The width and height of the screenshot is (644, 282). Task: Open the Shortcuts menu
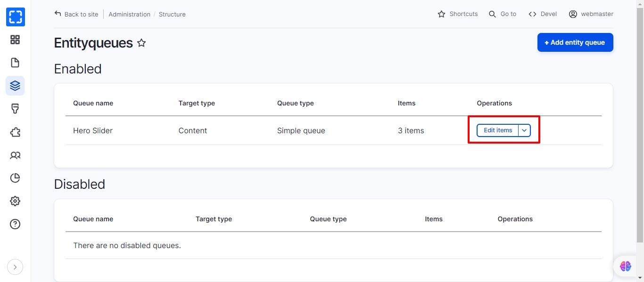click(458, 14)
